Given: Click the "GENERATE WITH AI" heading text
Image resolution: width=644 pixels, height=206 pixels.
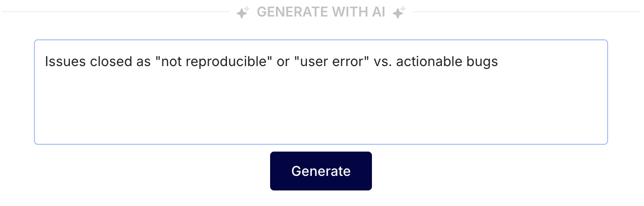Looking at the screenshot, I should point(321,12).
